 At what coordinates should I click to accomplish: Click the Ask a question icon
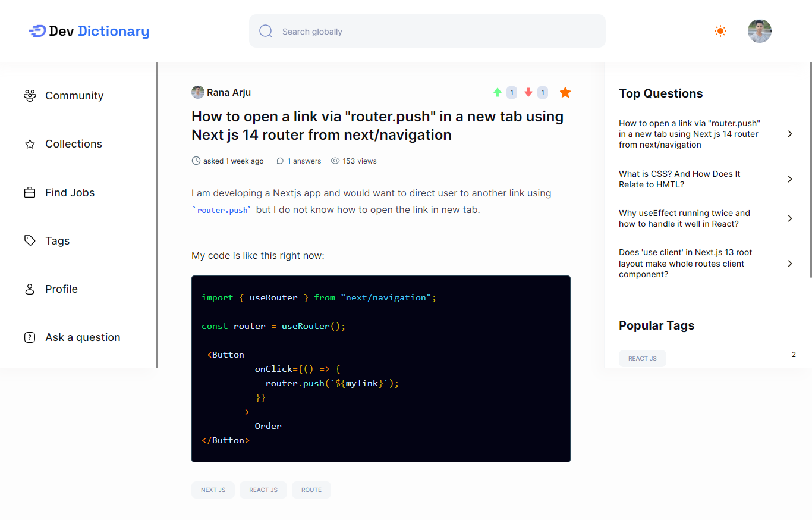(30, 337)
